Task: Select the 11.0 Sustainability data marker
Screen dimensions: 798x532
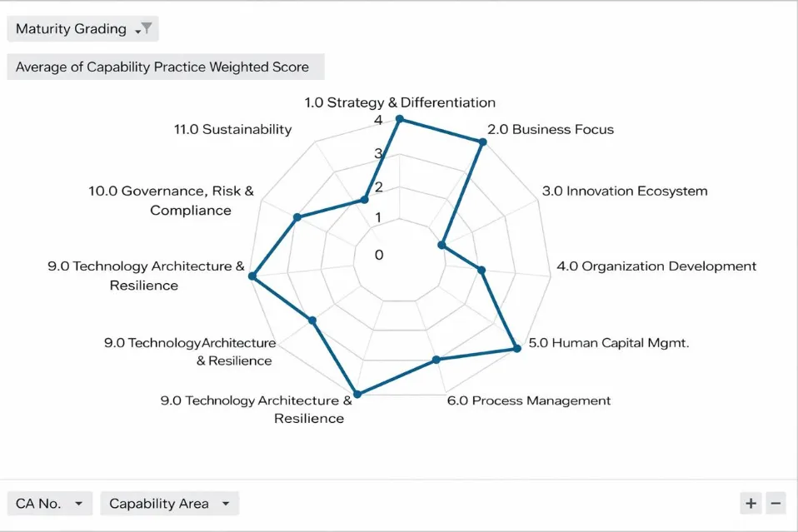Action: coord(364,199)
